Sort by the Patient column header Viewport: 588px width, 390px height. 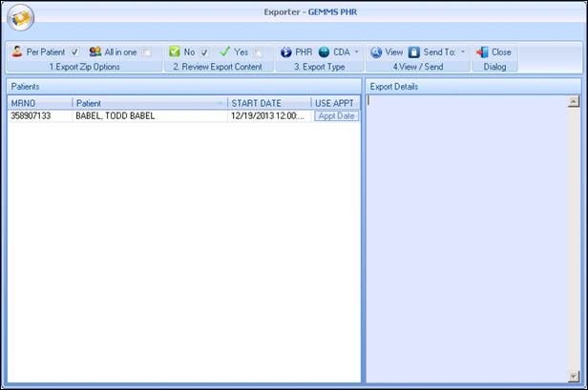pyautogui.click(x=149, y=103)
